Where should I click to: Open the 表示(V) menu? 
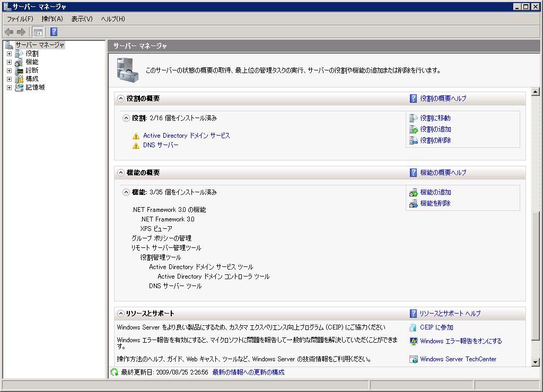pyautogui.click(x=82, y=19)
